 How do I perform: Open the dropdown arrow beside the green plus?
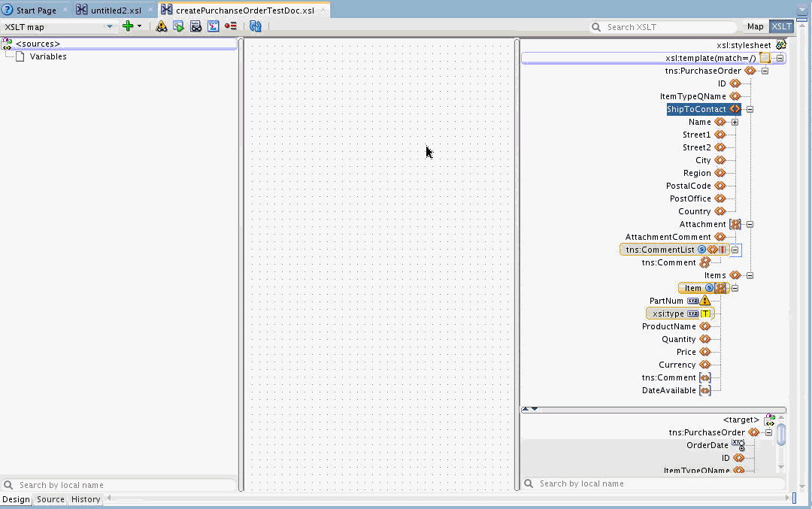(139, 26)
